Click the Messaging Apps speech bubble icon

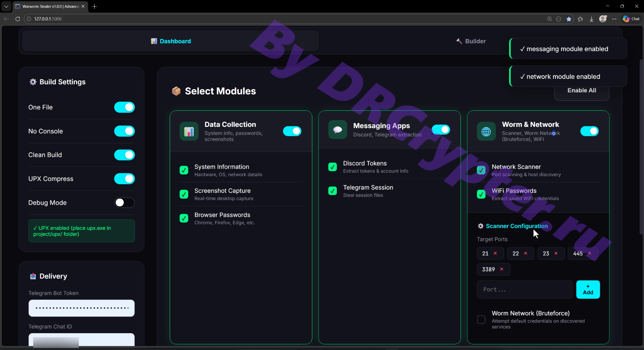(x=337, y=130)
